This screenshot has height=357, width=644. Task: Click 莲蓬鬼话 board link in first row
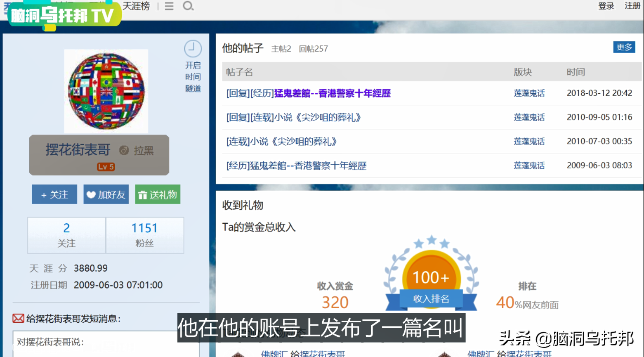529,93
